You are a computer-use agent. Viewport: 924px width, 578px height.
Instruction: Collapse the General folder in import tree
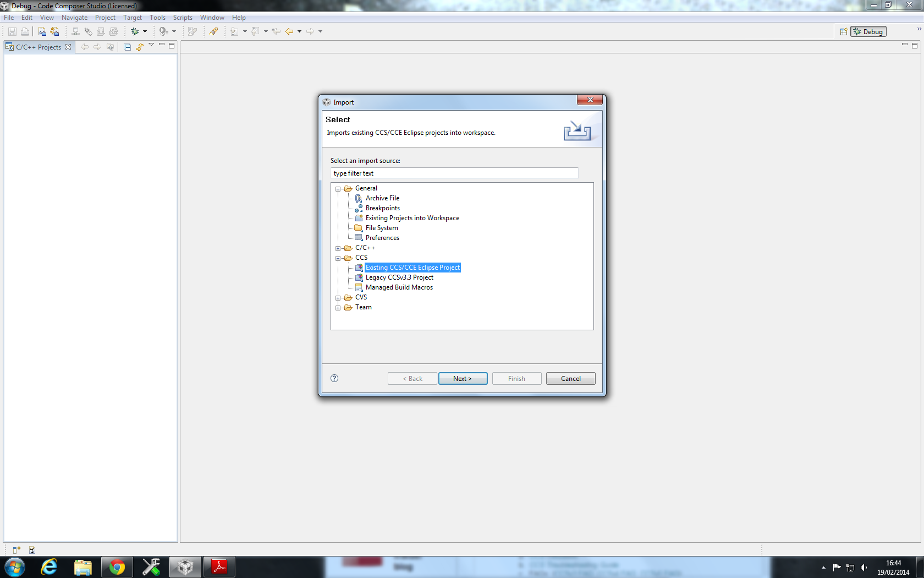click(x=338, y=189)
